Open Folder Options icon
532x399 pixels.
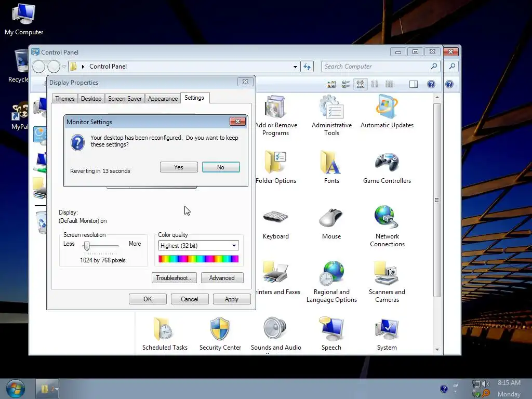tap(275, 168)
